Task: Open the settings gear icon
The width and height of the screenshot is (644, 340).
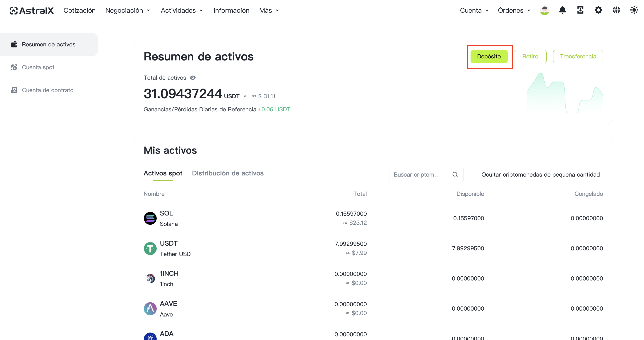Action: [x=598, y=10]
